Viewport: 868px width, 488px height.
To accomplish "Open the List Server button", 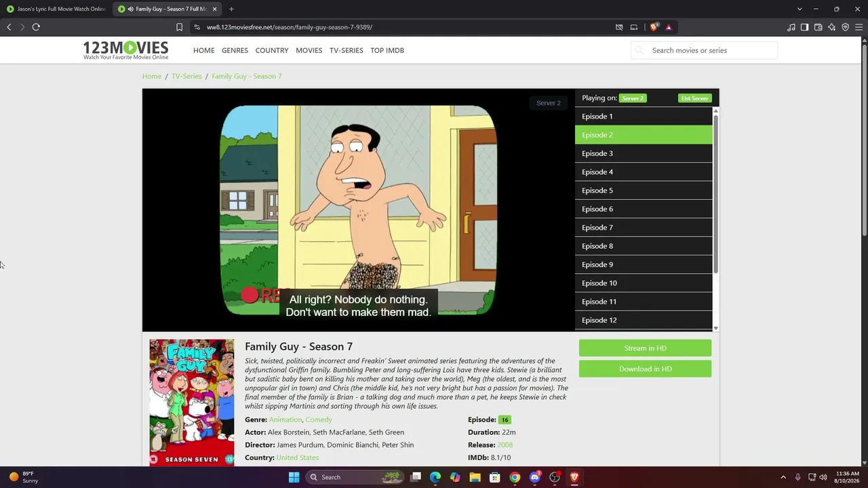I will pos(695,98).
